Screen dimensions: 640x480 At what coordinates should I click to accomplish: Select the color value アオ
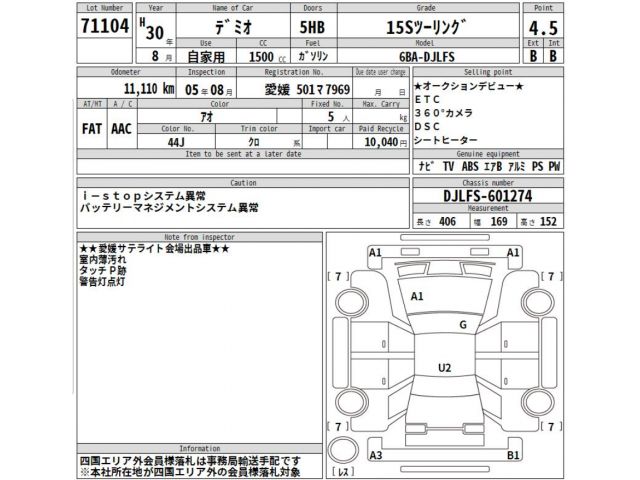click(x=207, y=117)
